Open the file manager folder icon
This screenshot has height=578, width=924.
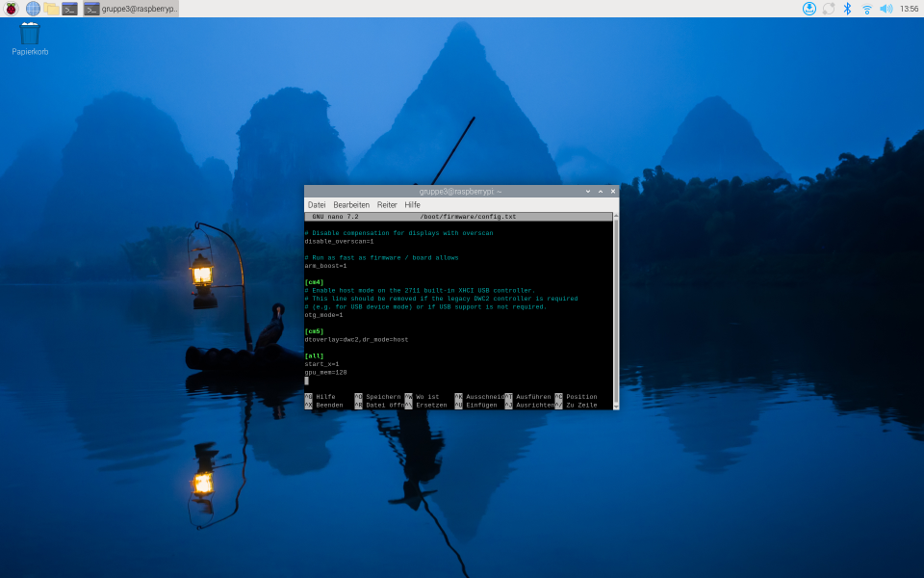(51, 9)
